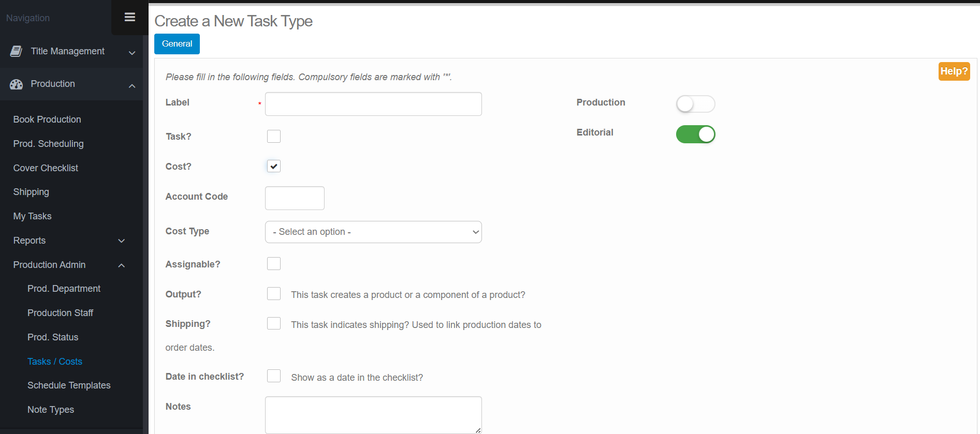The height and width of the screenshot is (434, 980).
Task: Click the hamburger menu icon
Action: click(x=130, y=18)
